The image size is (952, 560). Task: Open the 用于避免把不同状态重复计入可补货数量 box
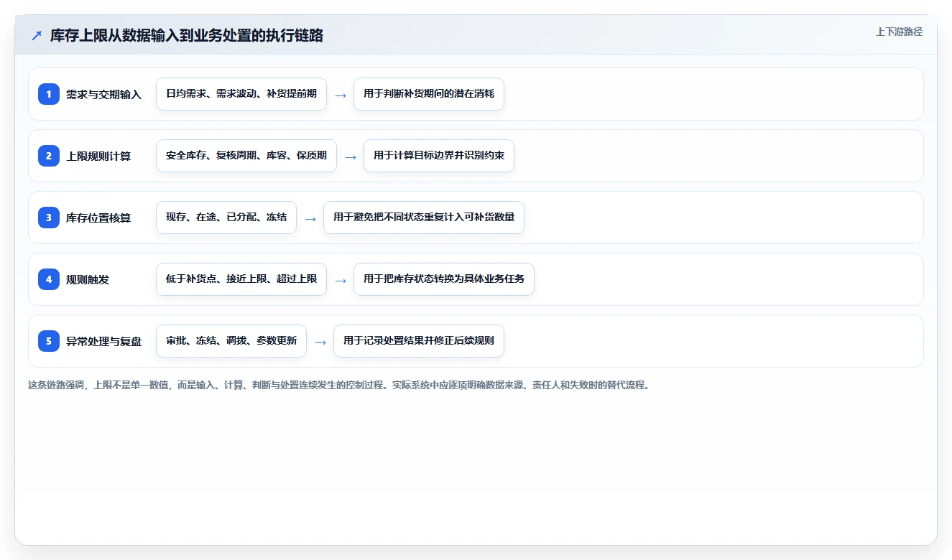424,218
